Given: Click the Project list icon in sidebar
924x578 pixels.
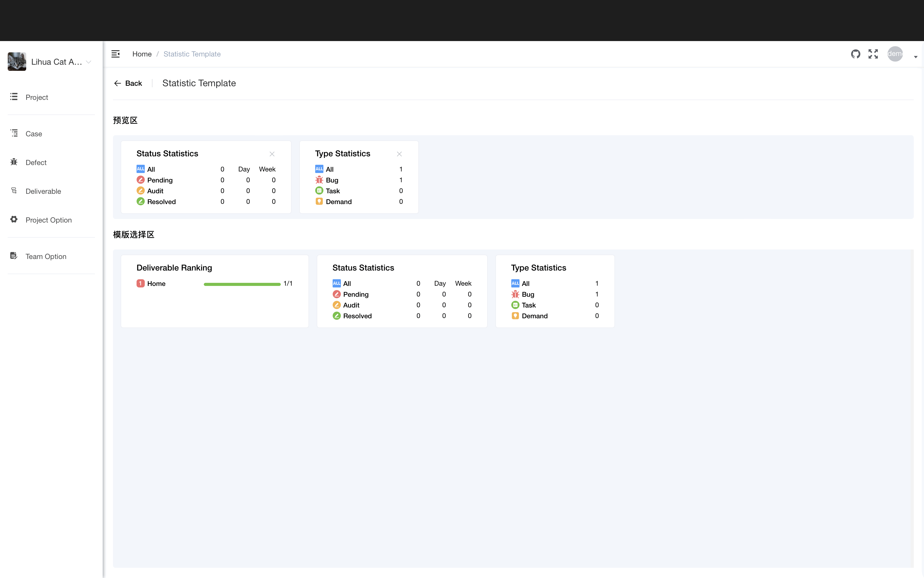Looking at the screenshot, I should pyautogui.click(x=14, y=96).
